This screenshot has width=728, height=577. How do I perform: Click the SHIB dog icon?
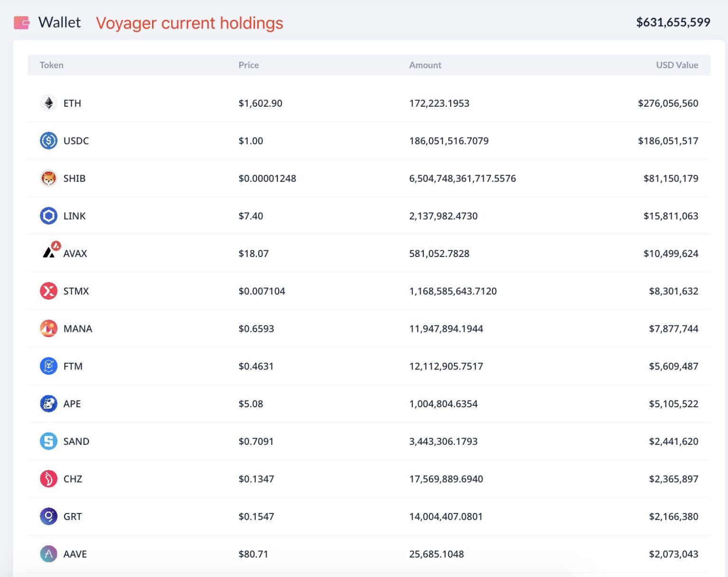coord(48,178)
